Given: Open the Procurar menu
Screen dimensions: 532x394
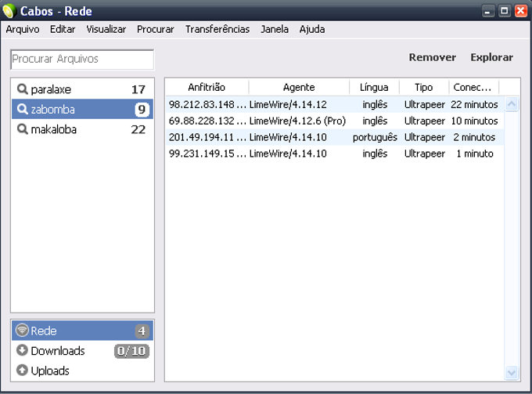Looking at the screenshot, I should (156, 30).
